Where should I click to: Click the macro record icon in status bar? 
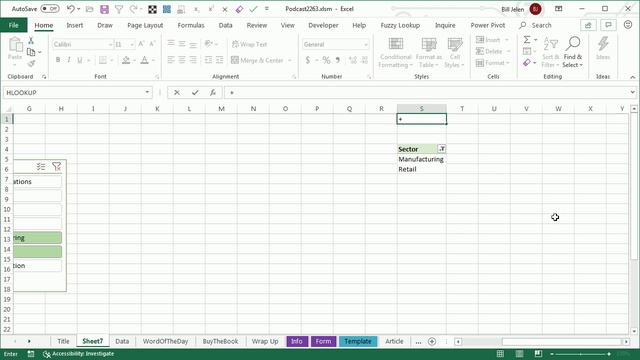(31, 353)
